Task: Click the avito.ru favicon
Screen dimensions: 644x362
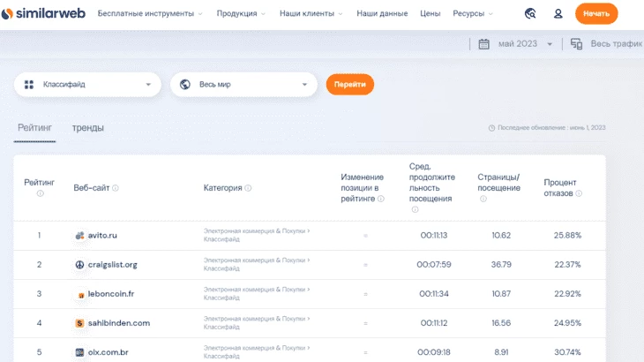Action: 79,236
